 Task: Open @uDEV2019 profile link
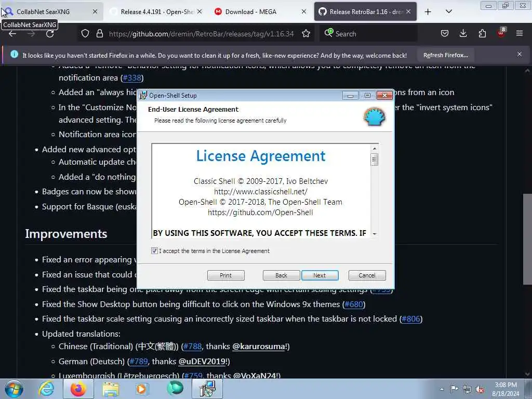point(202,362)
